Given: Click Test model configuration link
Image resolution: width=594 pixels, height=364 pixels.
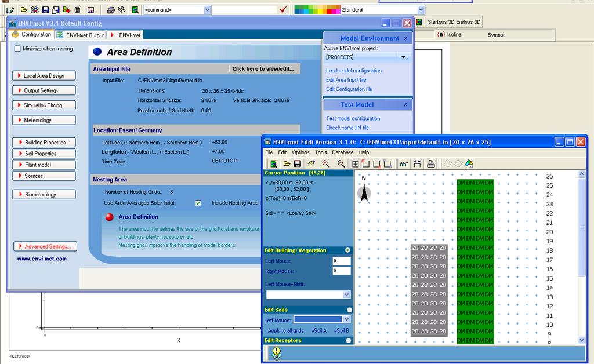Looking at the screenshot, I should pos(353,118).
